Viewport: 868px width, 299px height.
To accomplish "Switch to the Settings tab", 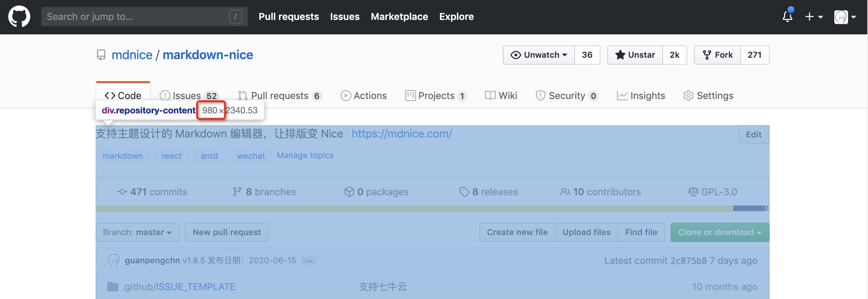I will click(x=708, y=96).
